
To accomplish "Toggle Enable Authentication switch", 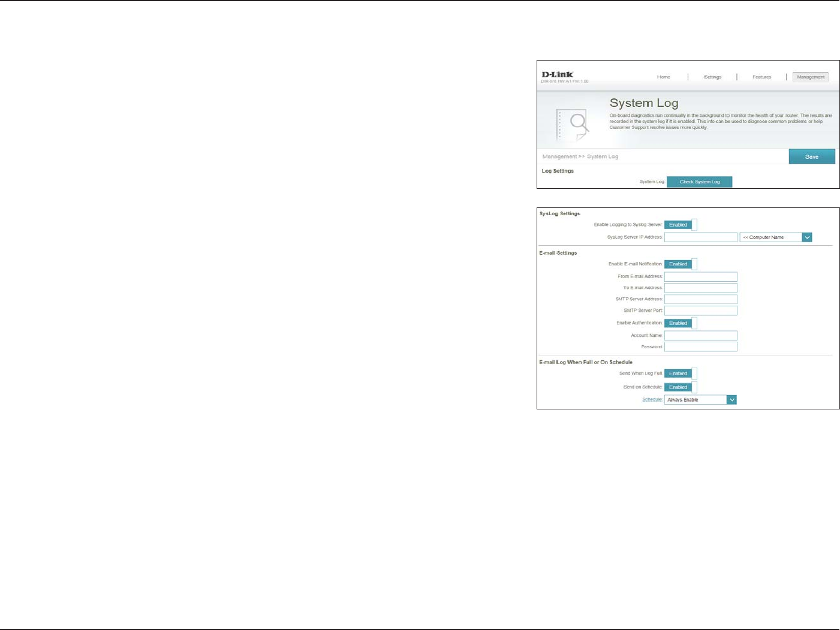I will [x=681, y=323].
